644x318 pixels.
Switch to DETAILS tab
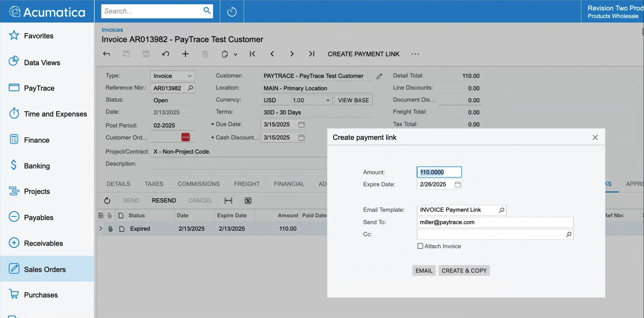119,184
